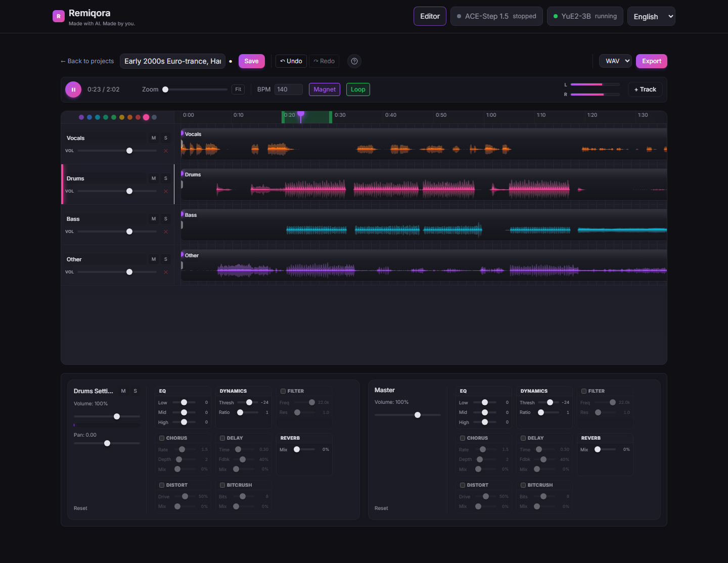This screenshot has width=728, height=563.
Task: Enable the Drums BITCRUSH checkbox
Action: 222,485
